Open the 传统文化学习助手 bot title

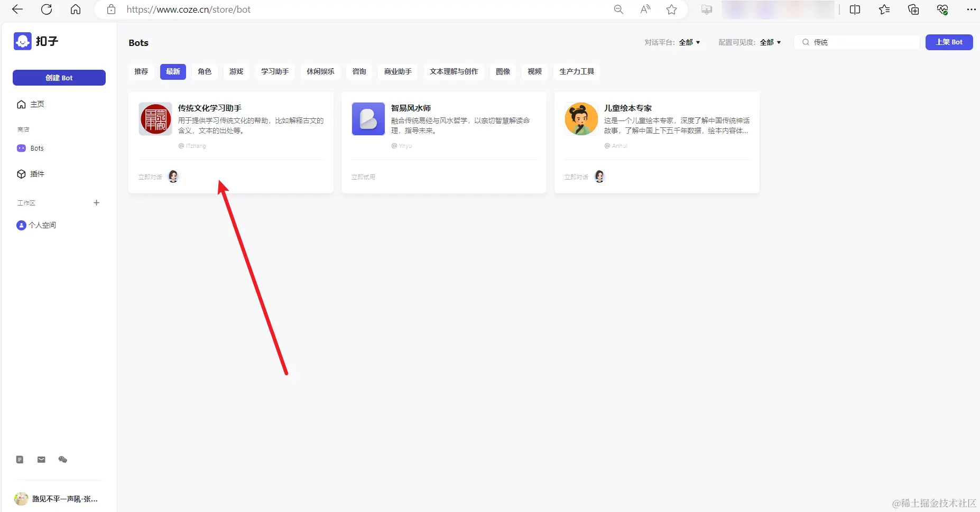(210, 108)
